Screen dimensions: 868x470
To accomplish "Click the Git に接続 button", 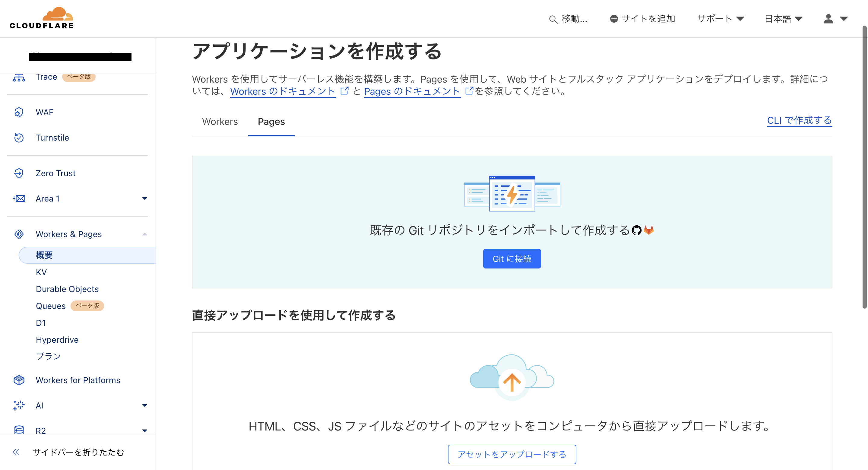I will [x=512, y=259].
